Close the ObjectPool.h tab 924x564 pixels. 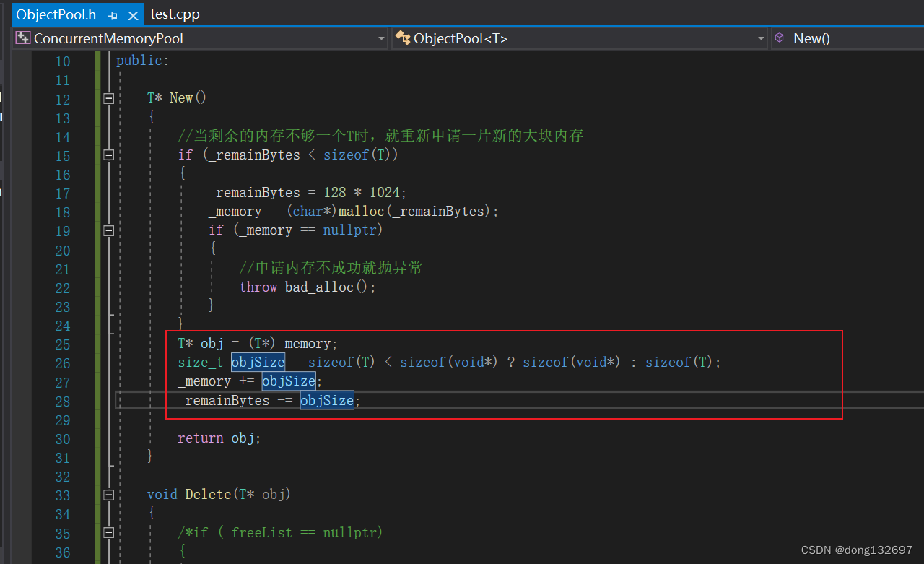tap(133, 15)
